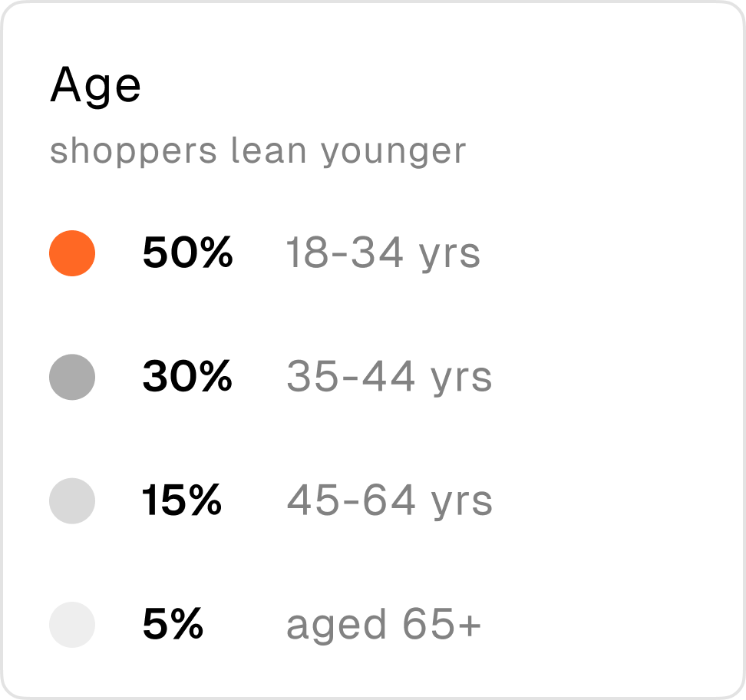Select the 50% value
The image size is (746, 700).
pyautogui.click(x=187, y=253)
